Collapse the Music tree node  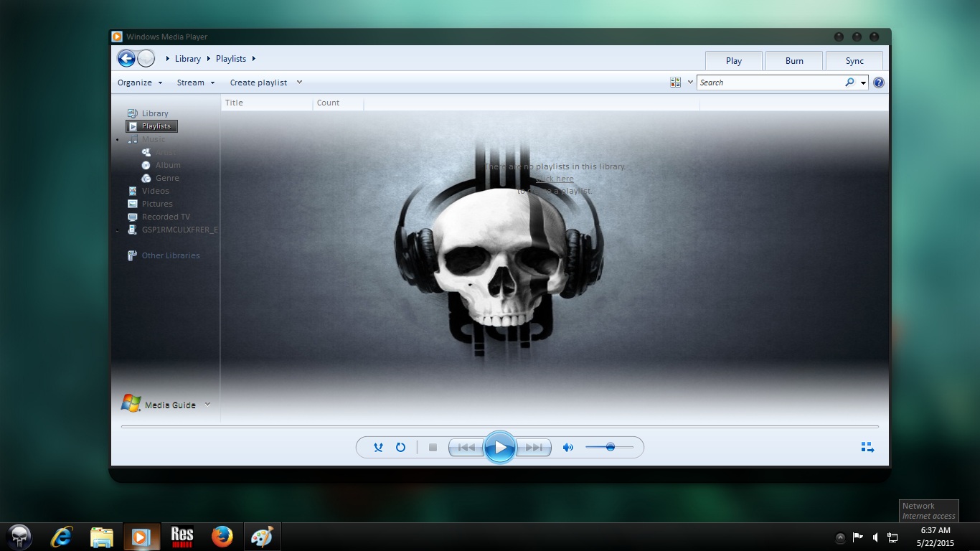[x=118, y=140]
